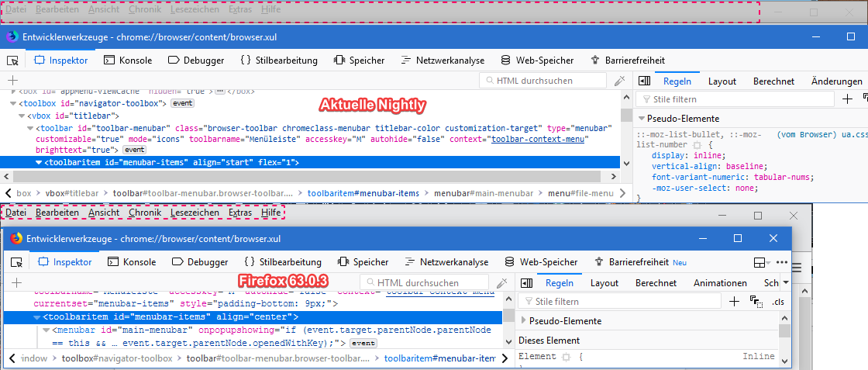Collapse the vbox id="titlebar" node
868x370 pixels.
pos(22,116)
